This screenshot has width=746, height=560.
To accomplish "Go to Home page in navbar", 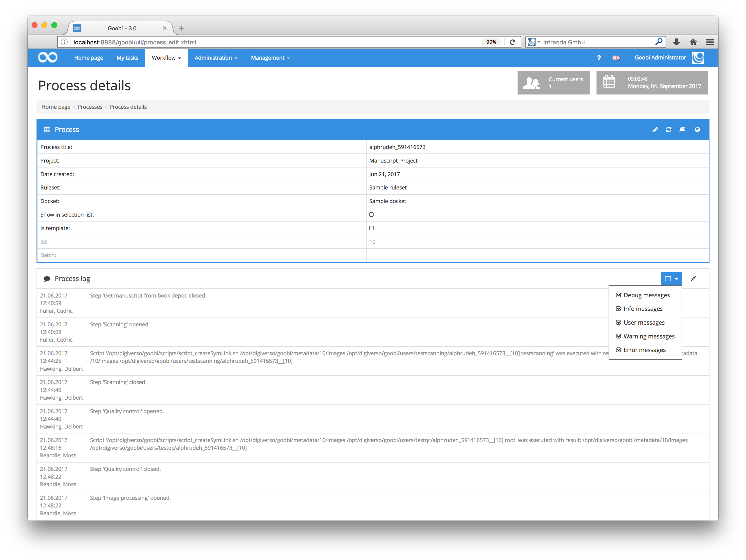I will tap(89, 58).
